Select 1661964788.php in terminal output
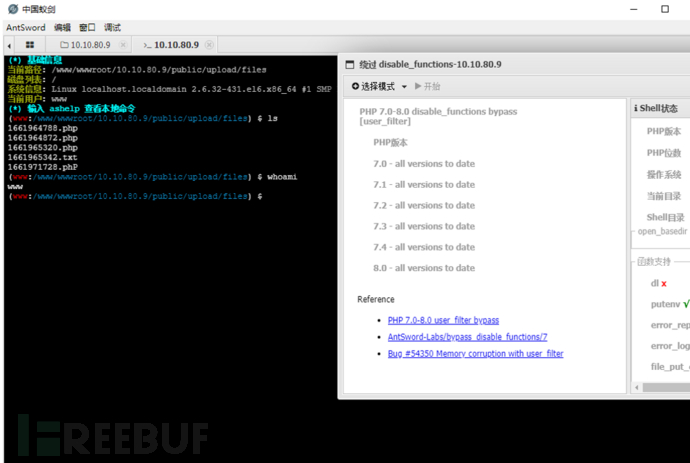 [43, 128]
